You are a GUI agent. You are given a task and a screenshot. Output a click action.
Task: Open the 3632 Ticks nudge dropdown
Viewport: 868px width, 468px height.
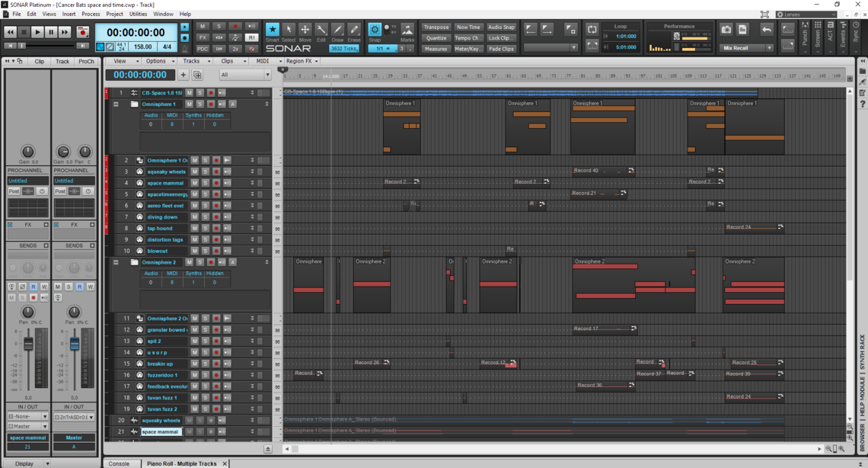pos(343,49)
